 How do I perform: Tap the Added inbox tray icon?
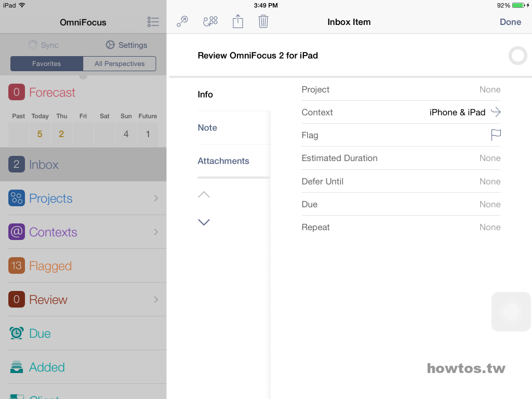[x=17, y=367]
